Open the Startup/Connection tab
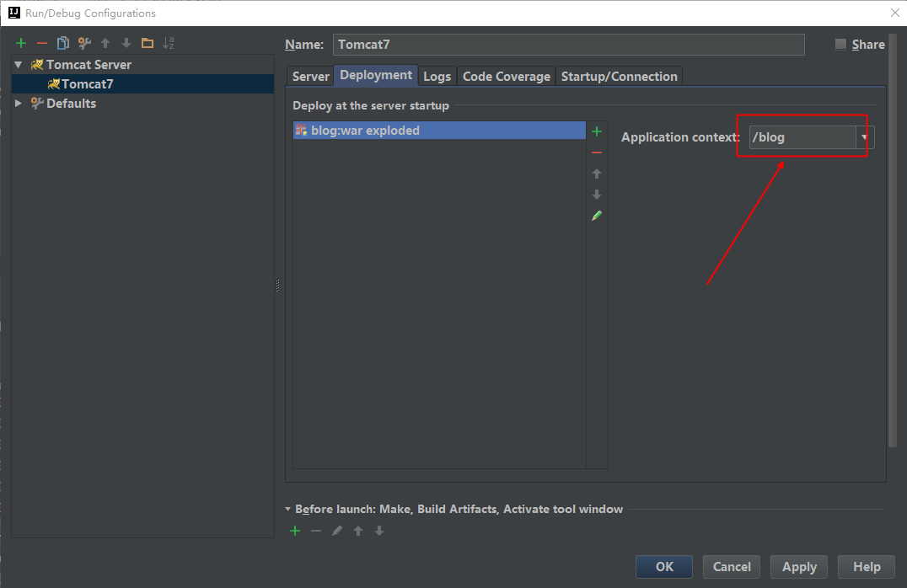 click(x=619, y=77)
